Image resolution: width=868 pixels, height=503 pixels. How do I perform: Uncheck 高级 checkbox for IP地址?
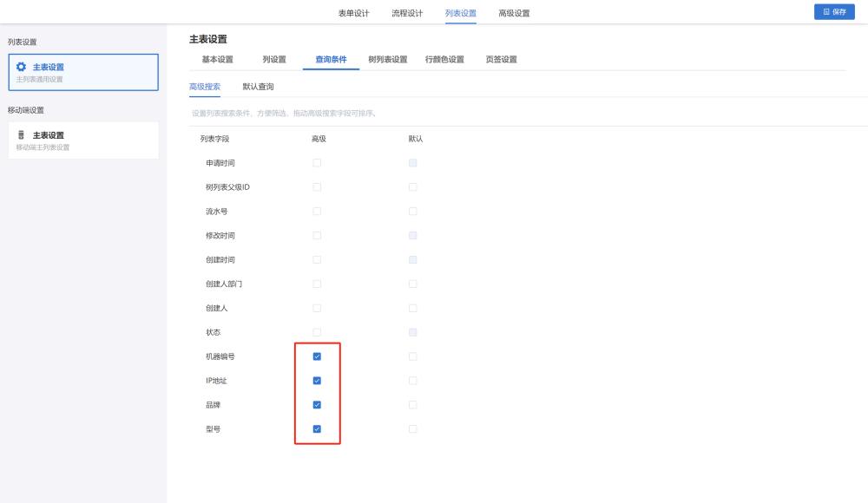pos(317,381)
